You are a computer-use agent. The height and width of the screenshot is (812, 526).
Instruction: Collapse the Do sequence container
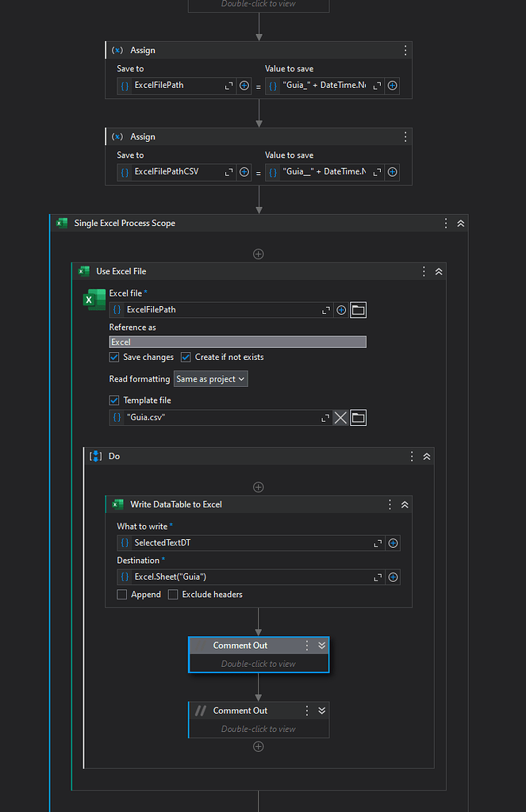click(427, 457)
